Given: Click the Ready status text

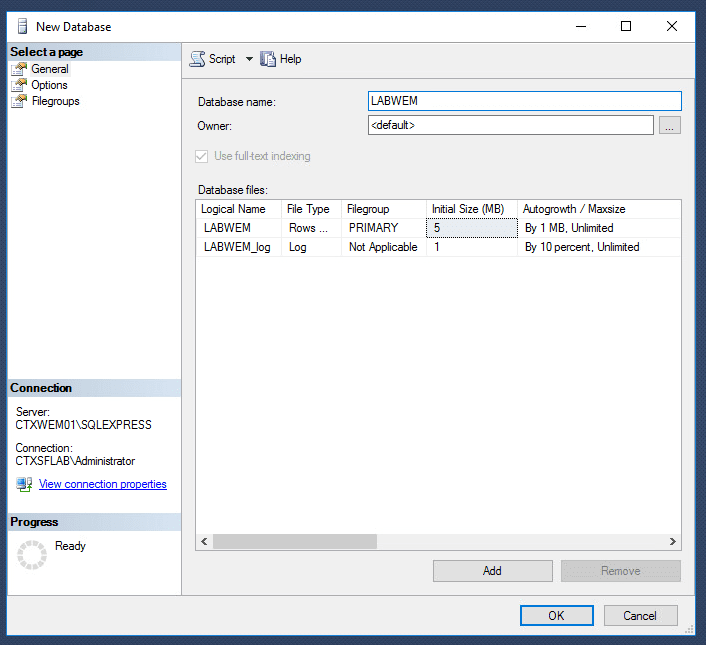Looking at the screenshot, I should 70,546.
